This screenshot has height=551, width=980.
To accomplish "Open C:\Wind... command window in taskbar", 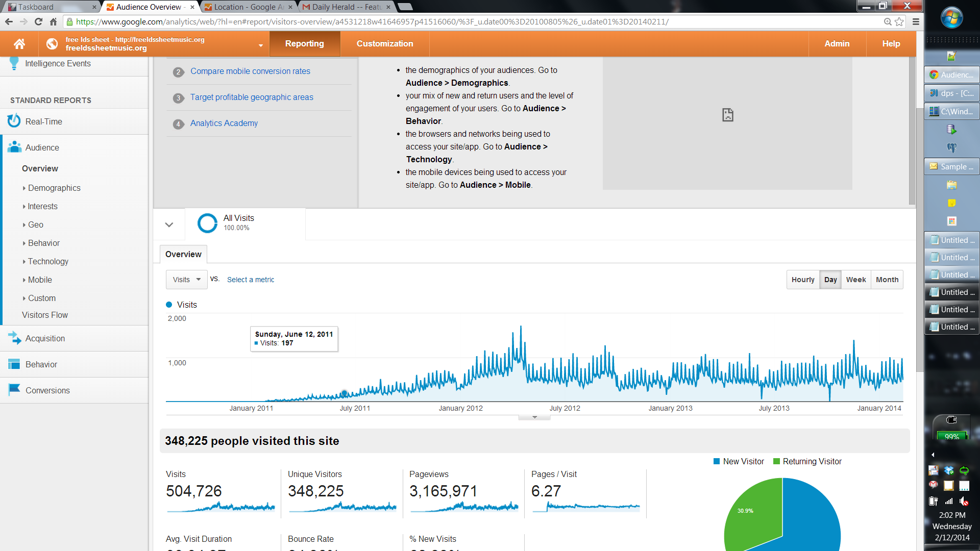I will [x=952, y=111].
